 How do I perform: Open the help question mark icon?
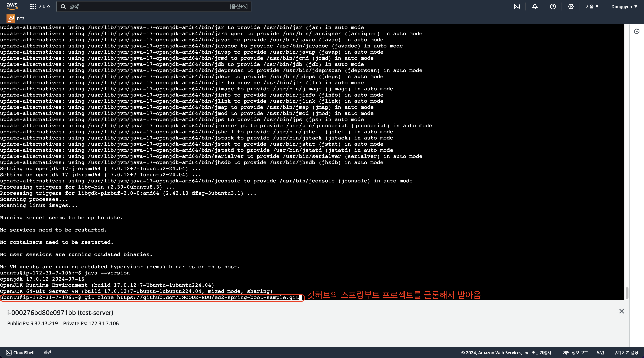[x=552, y=6]
